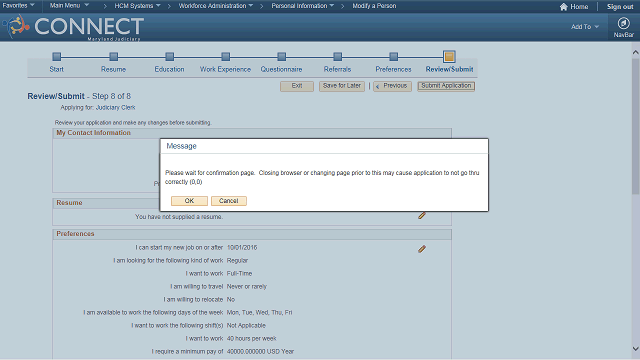640x360 pixels.
Task: Click the page scrollbar up arrow
Action: 636,52
